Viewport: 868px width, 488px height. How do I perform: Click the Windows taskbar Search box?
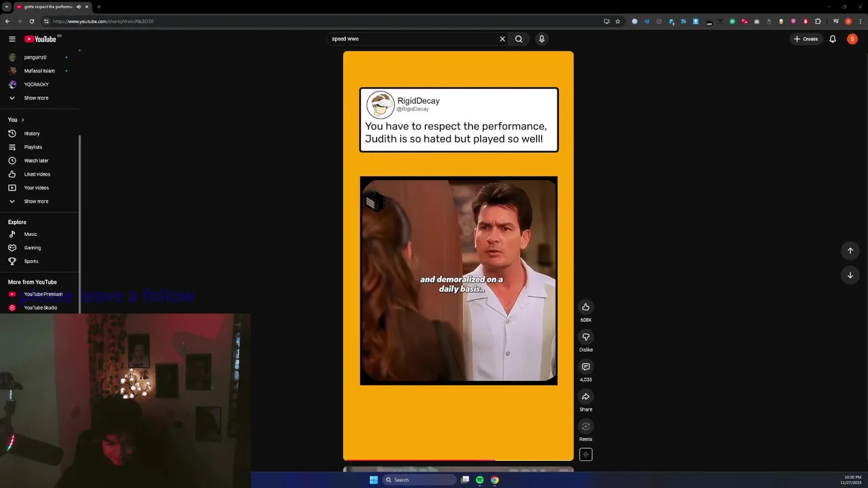point(419,480)
